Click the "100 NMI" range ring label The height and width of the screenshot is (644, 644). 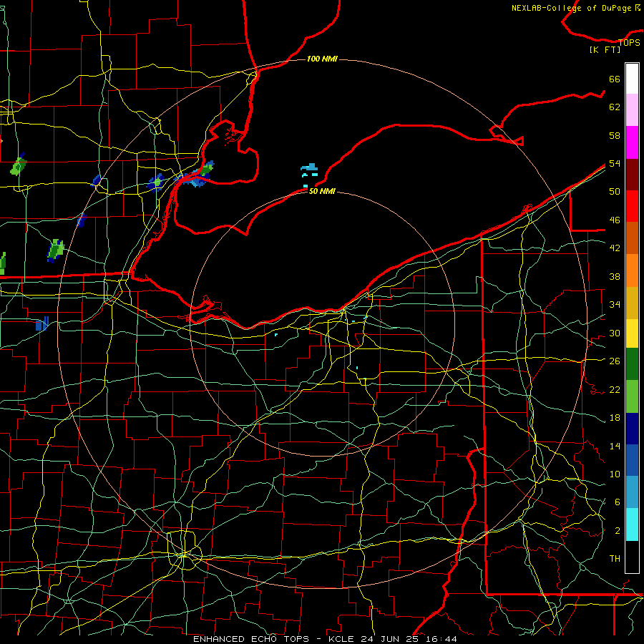point(322,59)
